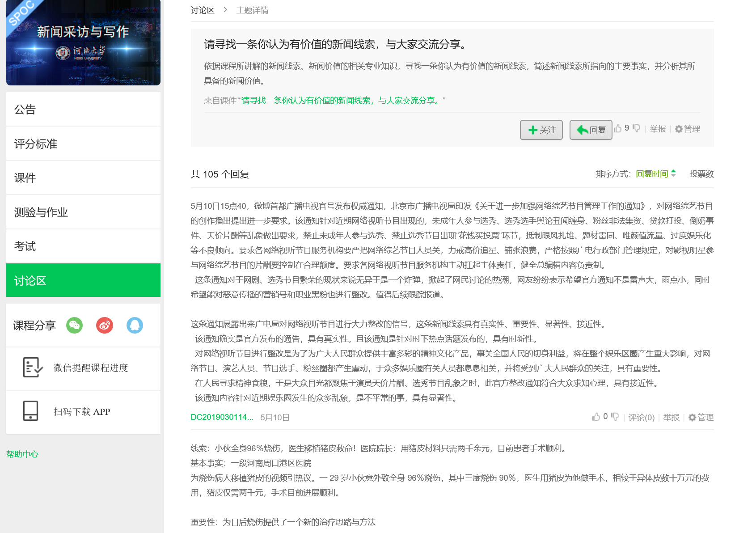Click the 新闻采访与写作 course banner image
The height and width of the screenshot is (533, 756).
(83, 42)
